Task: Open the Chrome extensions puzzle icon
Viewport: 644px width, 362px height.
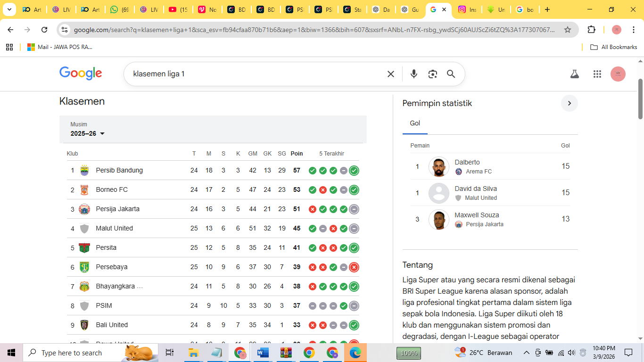Action: 591,30
